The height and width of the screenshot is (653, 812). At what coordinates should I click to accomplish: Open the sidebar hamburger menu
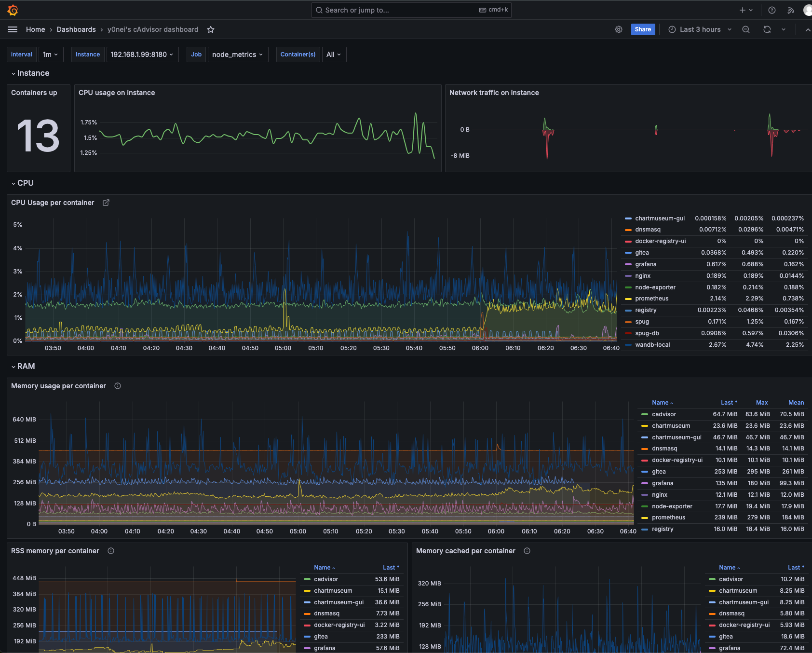[x=13, y=29]
